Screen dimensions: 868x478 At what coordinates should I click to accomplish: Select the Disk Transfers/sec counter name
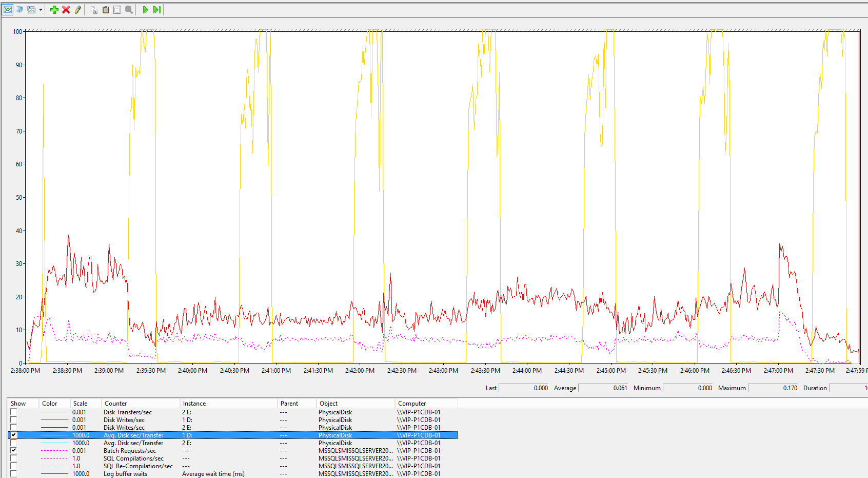pyautogui.click(x=128, y=412)
